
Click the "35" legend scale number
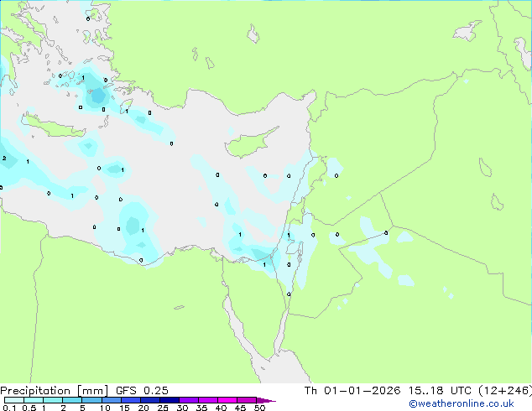(x=201, y=408)
